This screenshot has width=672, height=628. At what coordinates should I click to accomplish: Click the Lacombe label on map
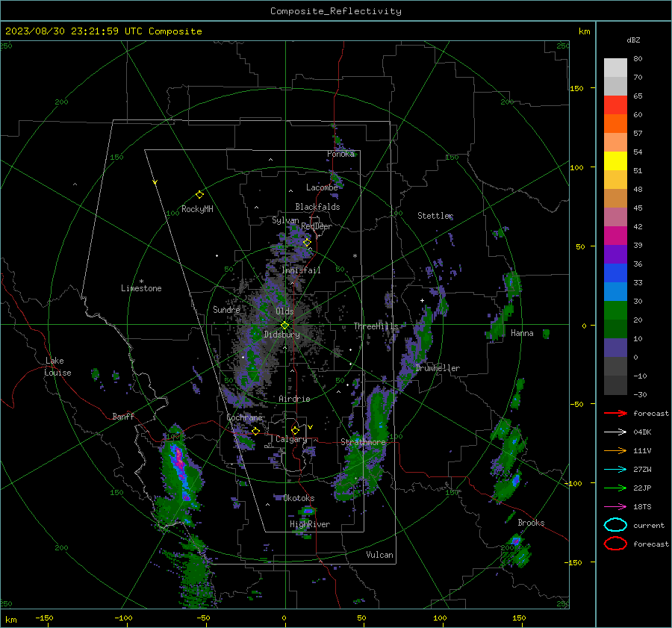pos(322,187)
